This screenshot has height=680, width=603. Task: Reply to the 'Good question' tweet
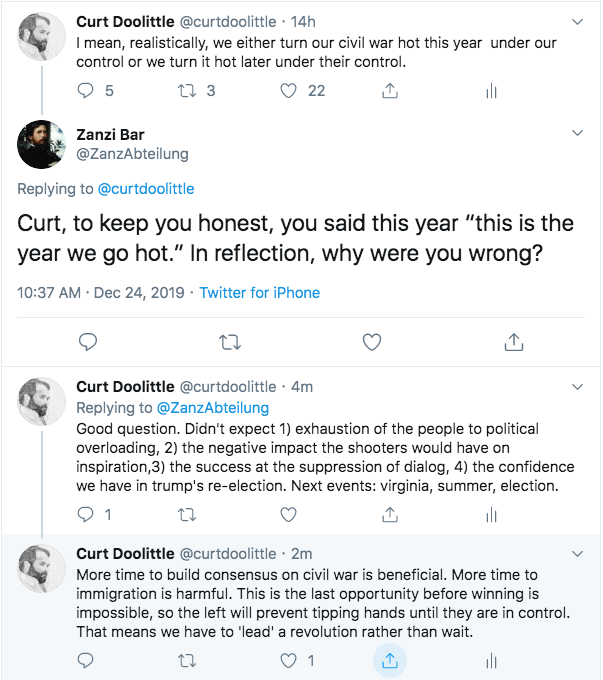(87, 516)
